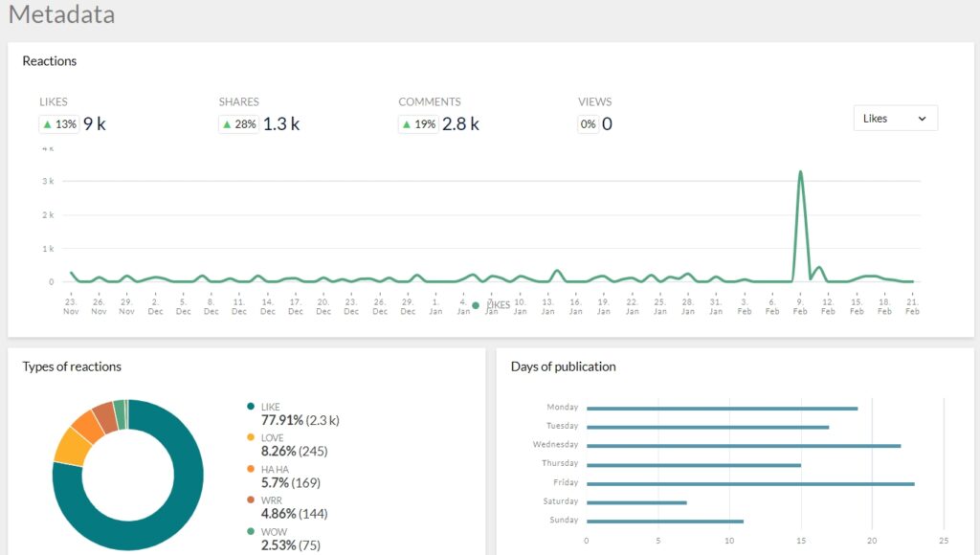
Task: Select the COMMENTS stat value 2.8 k
Action: pos(460,123)
